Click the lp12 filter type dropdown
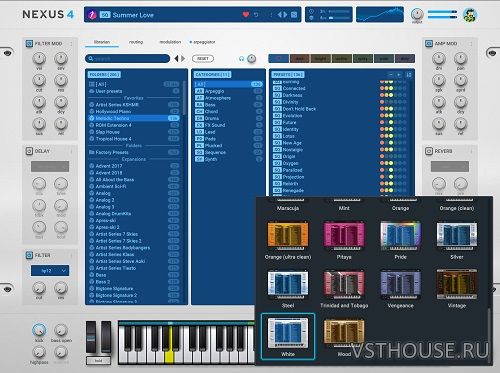 (50, 271)
